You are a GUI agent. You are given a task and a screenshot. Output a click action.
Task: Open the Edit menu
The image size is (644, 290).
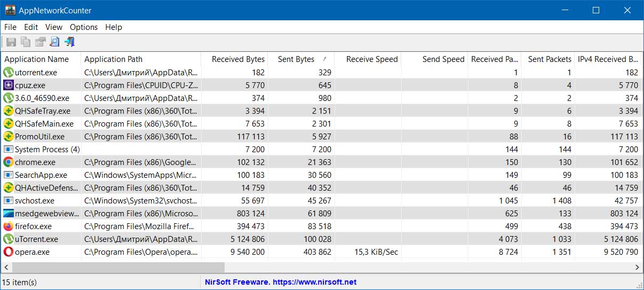[31, 27]
